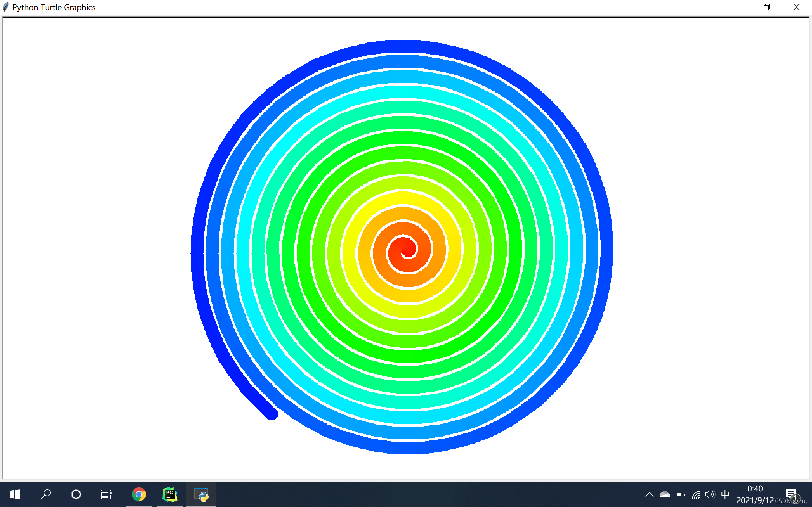Toggle the Chinese input method indicator

725,495
